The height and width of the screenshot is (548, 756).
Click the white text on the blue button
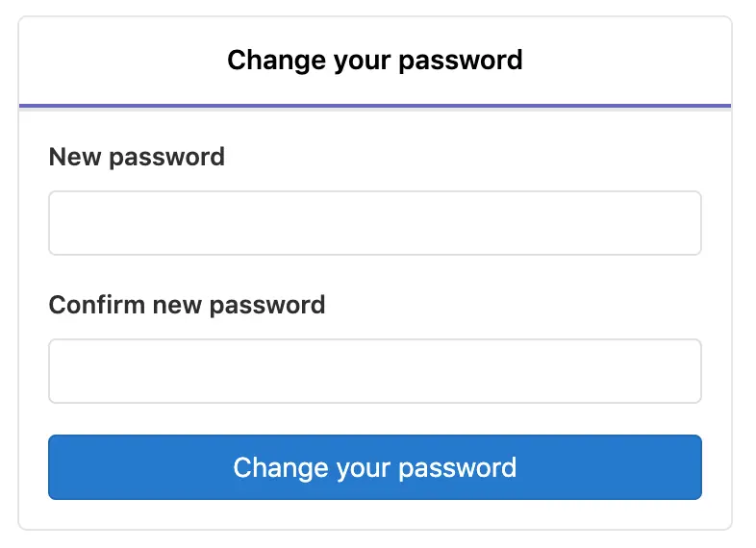tap(374, 468)
